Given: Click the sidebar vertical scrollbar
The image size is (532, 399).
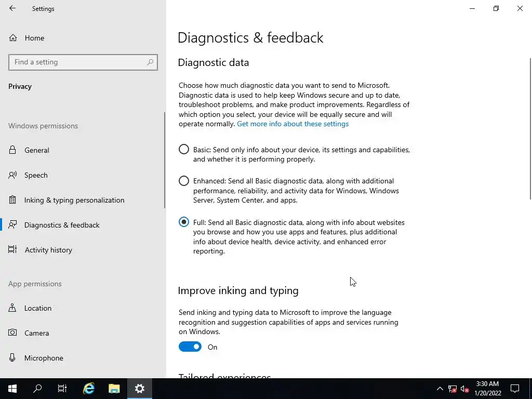Looking at the screenshot, I should (x=165, y=160).
